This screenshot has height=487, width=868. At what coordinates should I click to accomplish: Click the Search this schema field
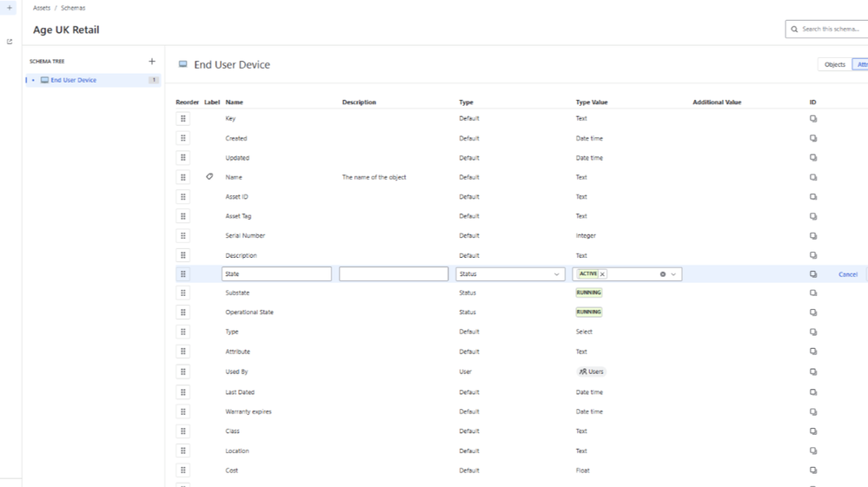(827, 29)
